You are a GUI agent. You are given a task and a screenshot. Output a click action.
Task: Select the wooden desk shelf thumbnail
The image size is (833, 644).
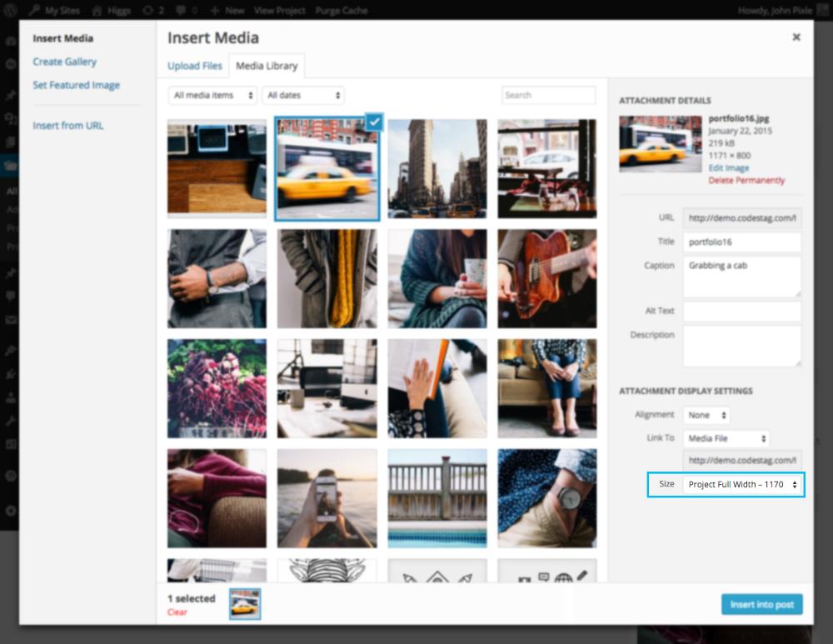click(x=217, y=168)
